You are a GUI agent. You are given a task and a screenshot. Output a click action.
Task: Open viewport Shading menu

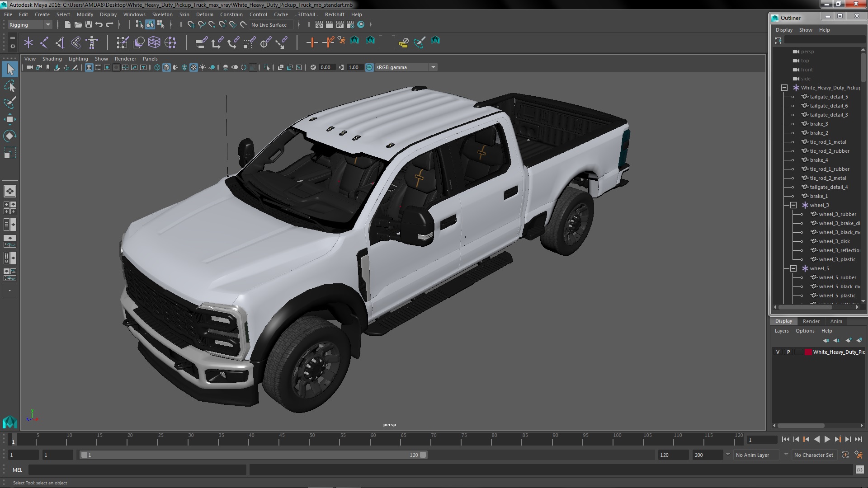click(52, 59)
